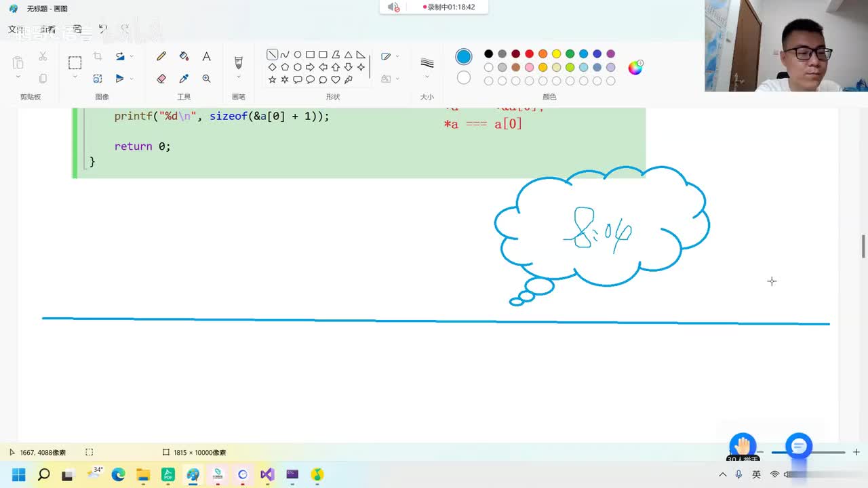Open Microsoft Edge from taskbar
The width and height of the screenshot is (868, 488).
(118, 474)
